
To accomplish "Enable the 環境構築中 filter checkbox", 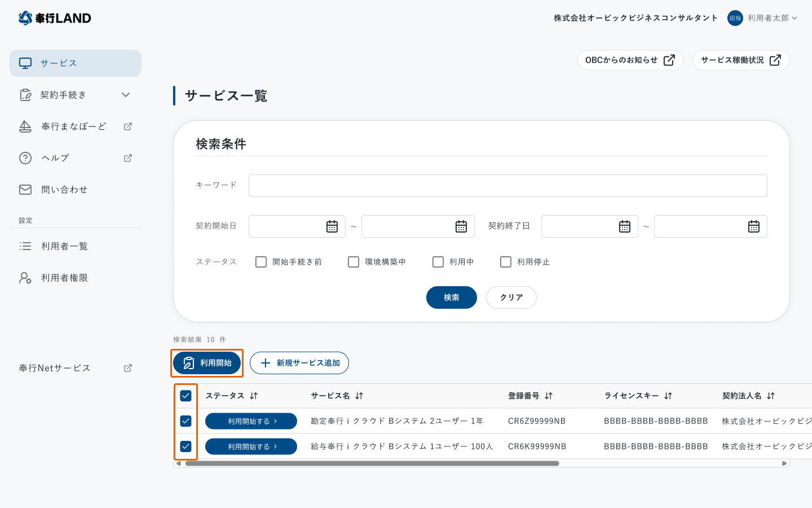I will [x=354, y=261].
